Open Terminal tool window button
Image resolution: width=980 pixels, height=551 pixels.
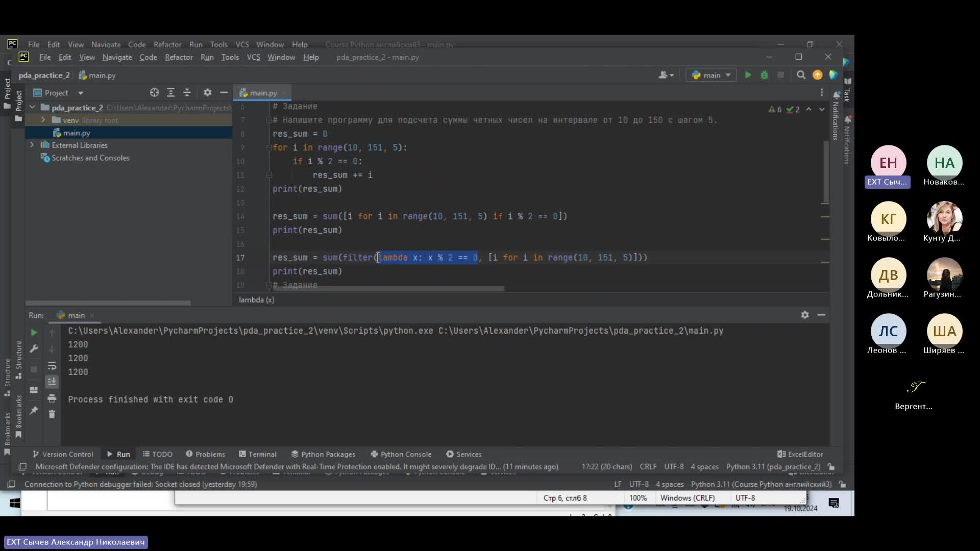coord(258,454)
